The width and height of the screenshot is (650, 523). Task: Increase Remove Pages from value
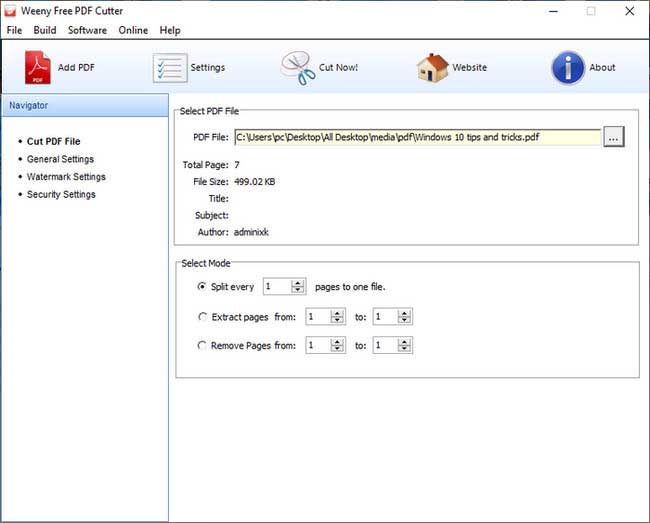tap(337, 342)
